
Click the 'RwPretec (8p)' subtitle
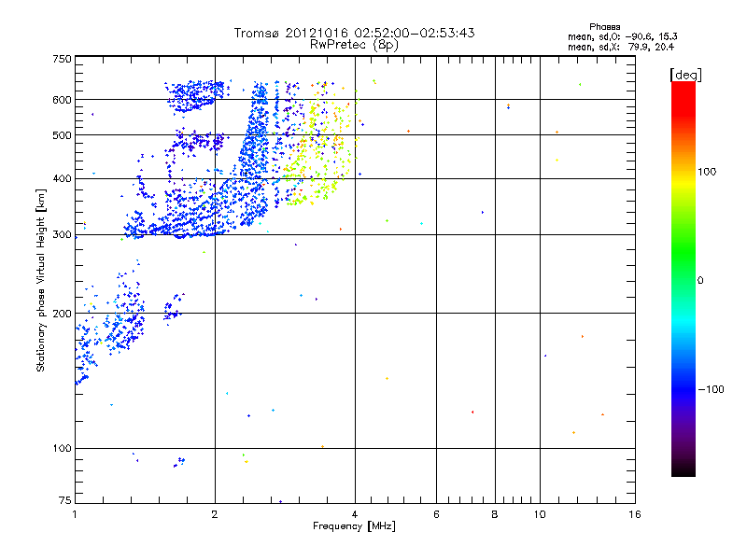[x=354, y=45]
